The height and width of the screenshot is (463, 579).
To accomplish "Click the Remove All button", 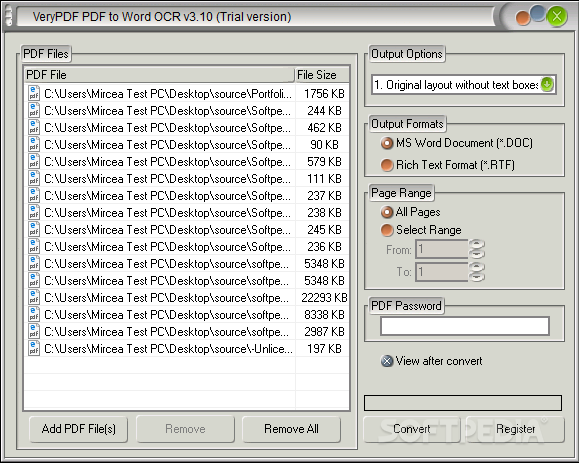I will tap(291, 429).
